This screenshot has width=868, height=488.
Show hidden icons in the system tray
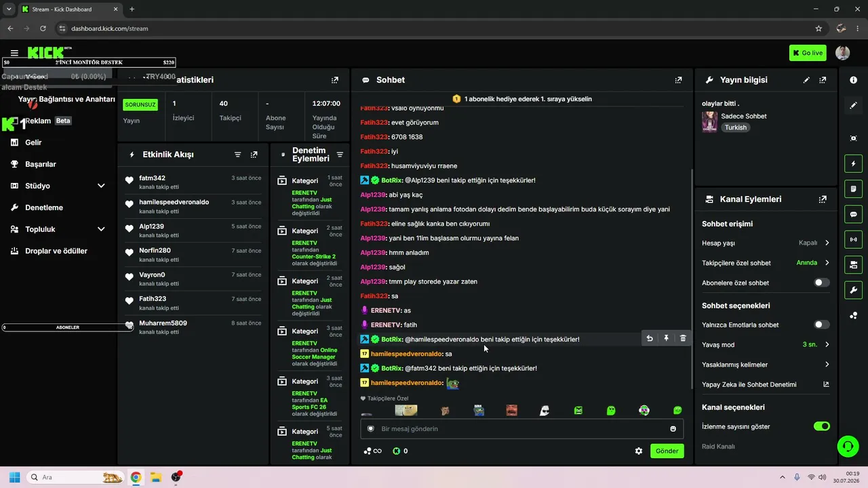[x=782, y=477]
